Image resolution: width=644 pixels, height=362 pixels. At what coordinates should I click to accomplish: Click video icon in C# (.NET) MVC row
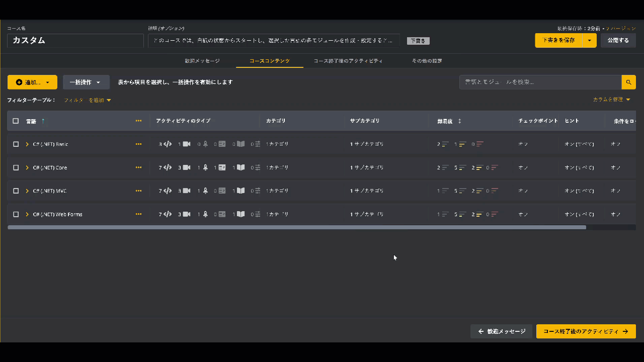(x=187, y=191)
